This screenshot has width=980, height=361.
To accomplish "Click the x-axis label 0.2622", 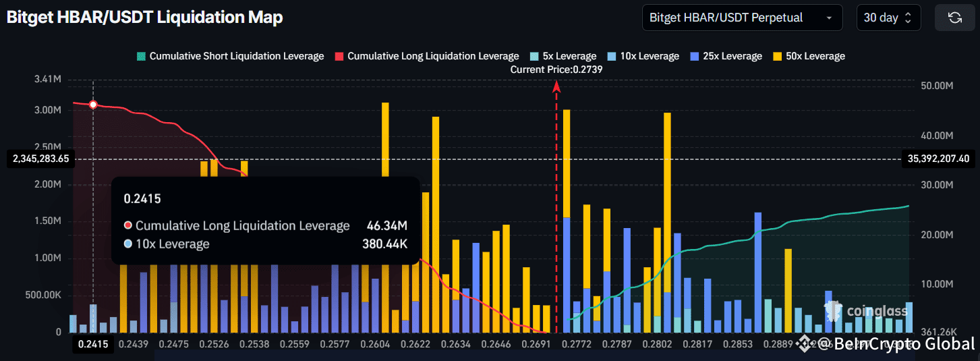I will [x=416, y=344].
